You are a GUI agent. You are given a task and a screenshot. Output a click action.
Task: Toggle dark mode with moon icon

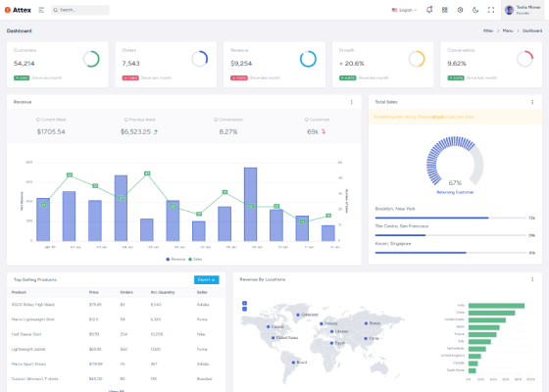pyautogui.click(x=475, y=10)
